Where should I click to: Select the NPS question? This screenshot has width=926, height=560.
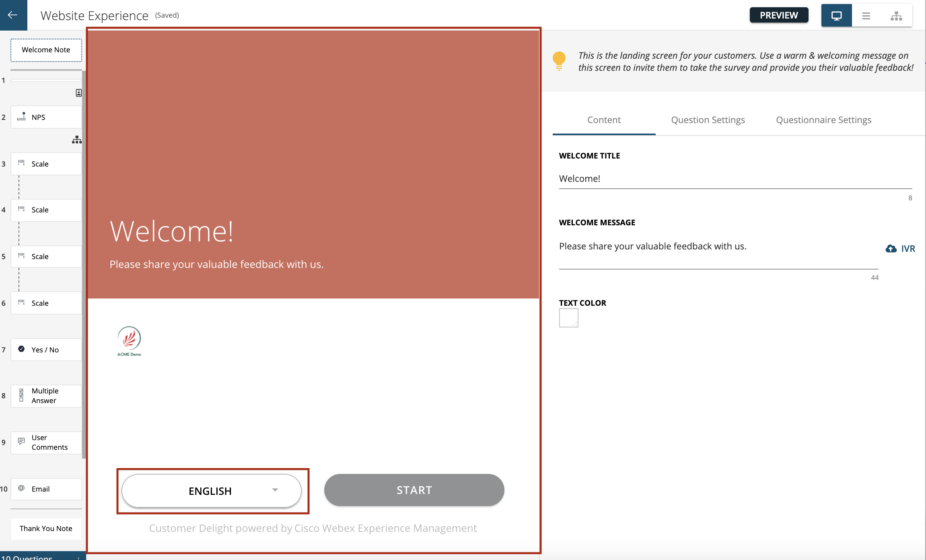(x=46, y=117)
